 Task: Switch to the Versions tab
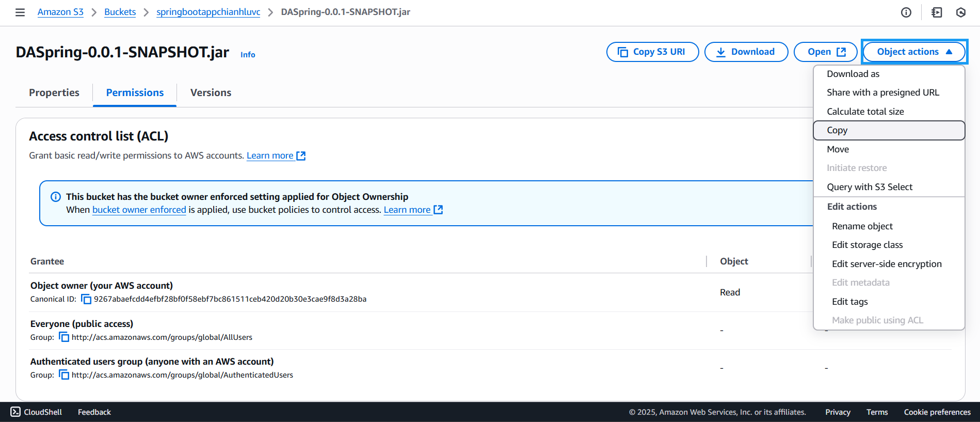pyautogui.click(x=211, y=92)
